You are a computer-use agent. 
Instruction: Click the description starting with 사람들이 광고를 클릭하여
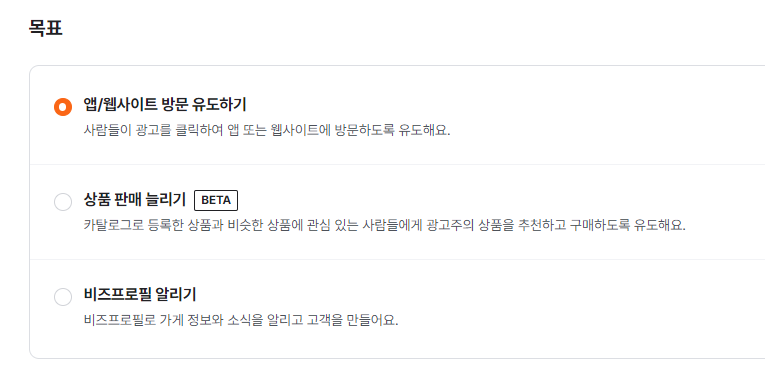(x=267, y=131)
